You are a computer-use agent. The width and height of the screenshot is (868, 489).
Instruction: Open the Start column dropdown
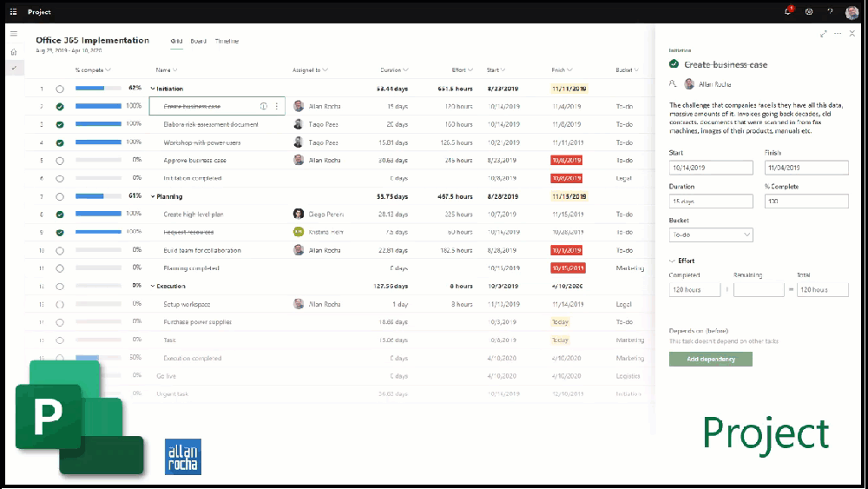point(503,70)
